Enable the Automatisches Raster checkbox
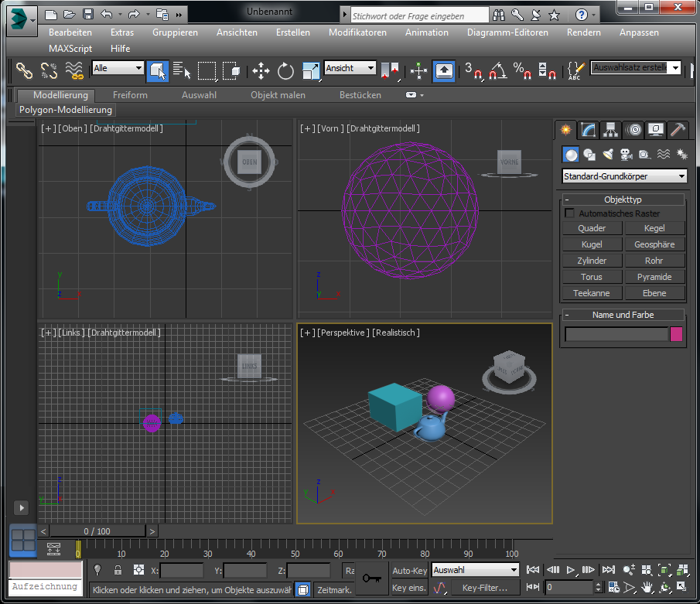Viewport: 700px width, 604px height. 570,213
